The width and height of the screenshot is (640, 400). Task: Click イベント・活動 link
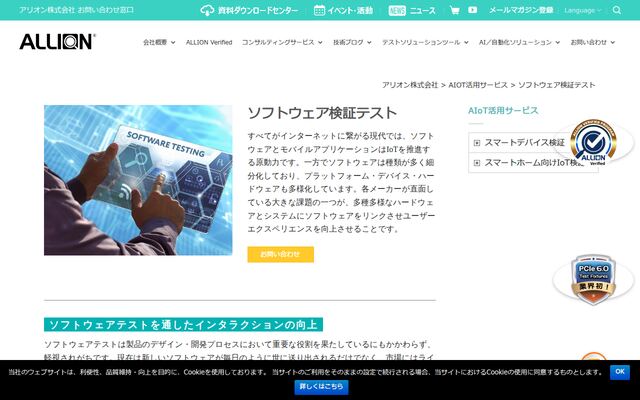point(350,10)
